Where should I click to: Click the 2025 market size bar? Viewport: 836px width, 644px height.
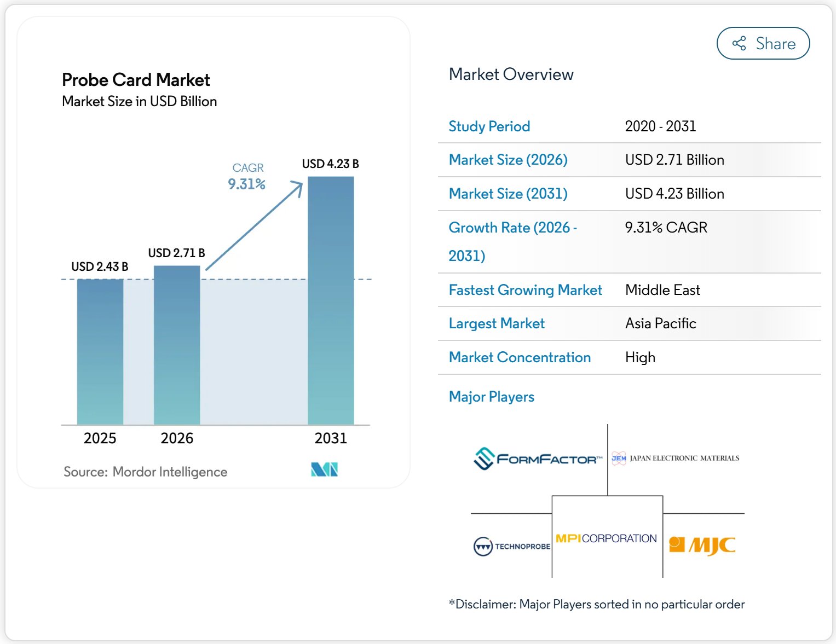(x=100, y=352)
